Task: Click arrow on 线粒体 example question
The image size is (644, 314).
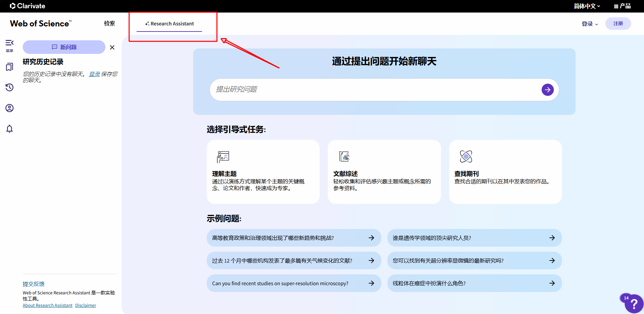Action: (x=552, y=283)
